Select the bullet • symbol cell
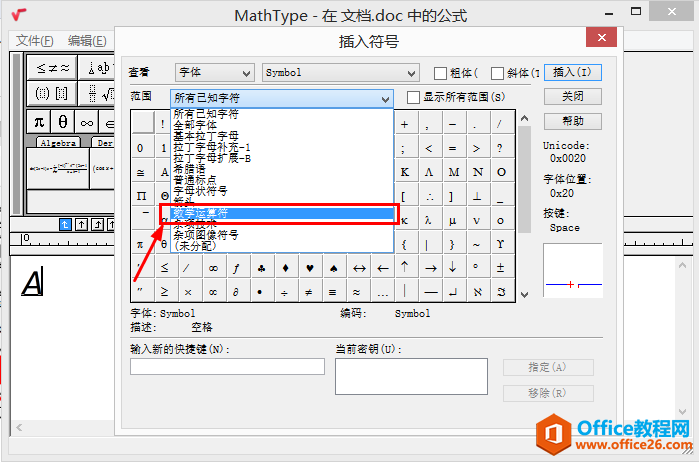The width and height of the screenshot is (699, 462). [260, 293]
